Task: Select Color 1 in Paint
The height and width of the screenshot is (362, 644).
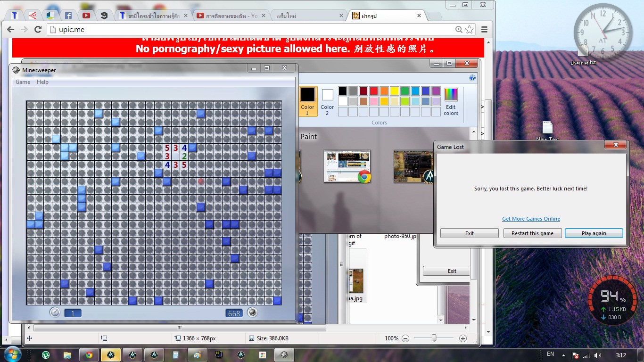Action: pyautogui.click(x=307, y=101)
